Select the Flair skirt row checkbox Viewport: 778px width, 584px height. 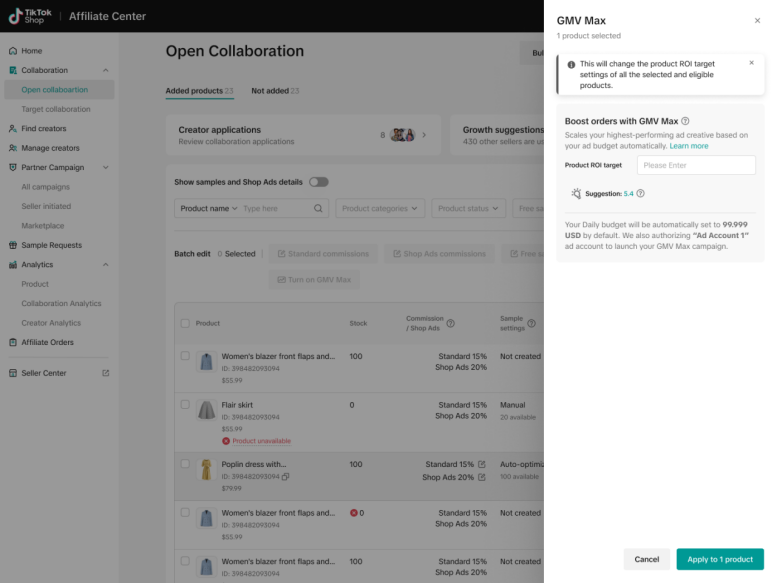(185, 405)
